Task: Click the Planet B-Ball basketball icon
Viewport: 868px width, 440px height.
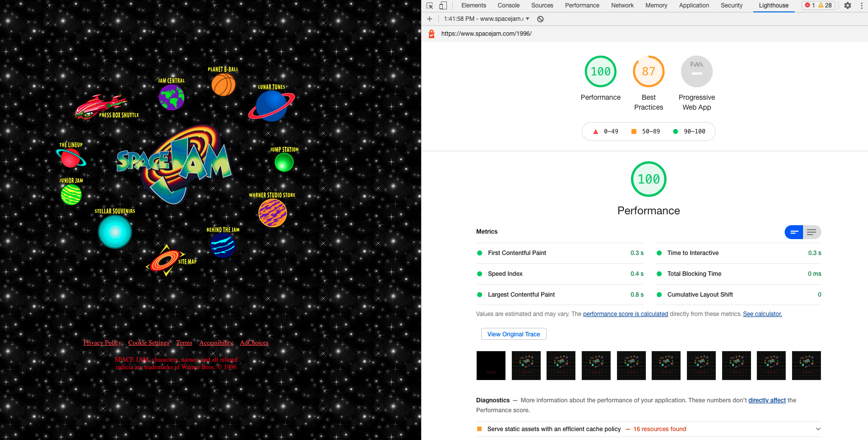Action: coord(223,84)
